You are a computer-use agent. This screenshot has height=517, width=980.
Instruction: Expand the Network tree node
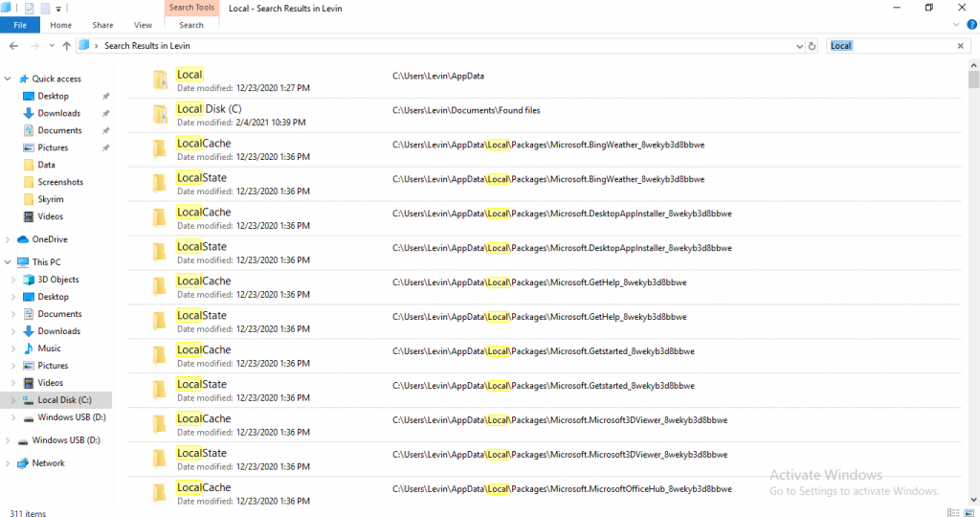coord(8,463)
